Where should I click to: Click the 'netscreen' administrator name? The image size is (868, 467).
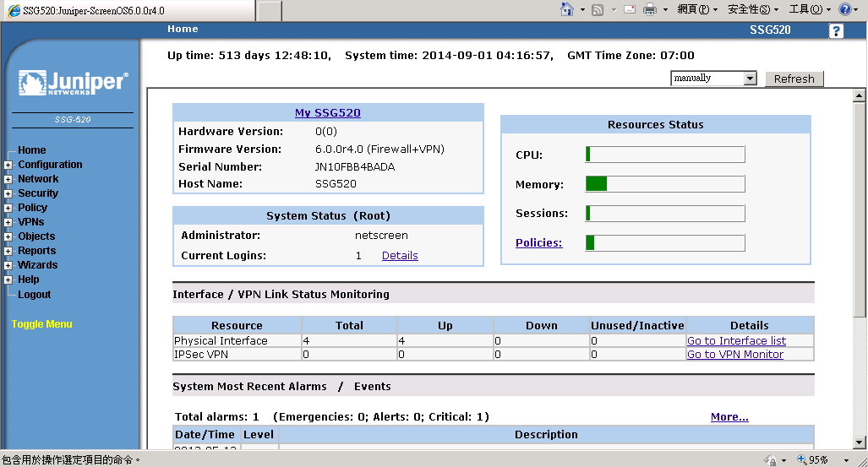pos(381,236)
